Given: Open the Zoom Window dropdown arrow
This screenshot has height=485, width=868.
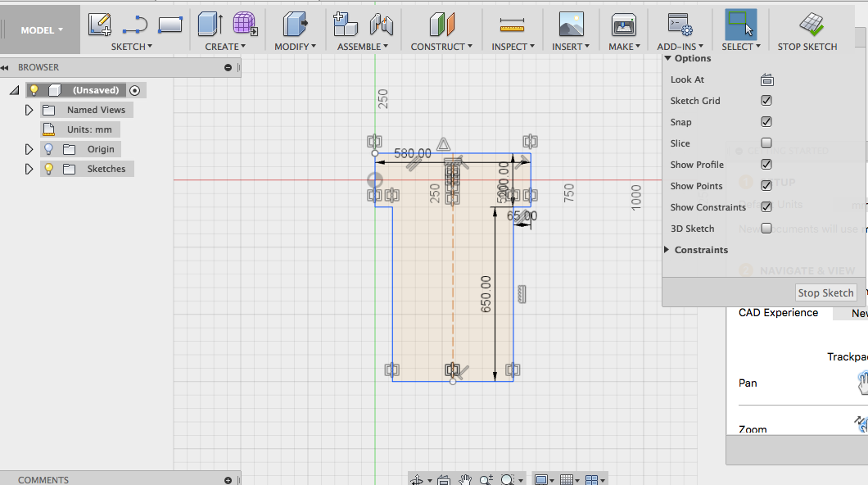Looking at the screenshot, I should pyautogui.click(x=520, y=481).
